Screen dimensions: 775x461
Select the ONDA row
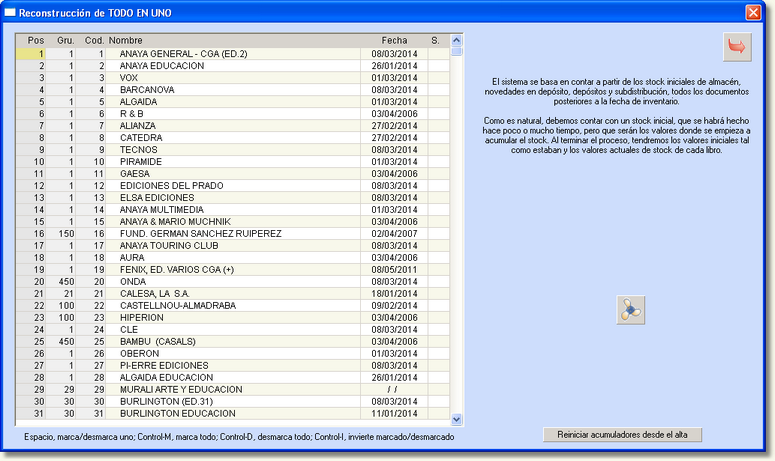233,282
